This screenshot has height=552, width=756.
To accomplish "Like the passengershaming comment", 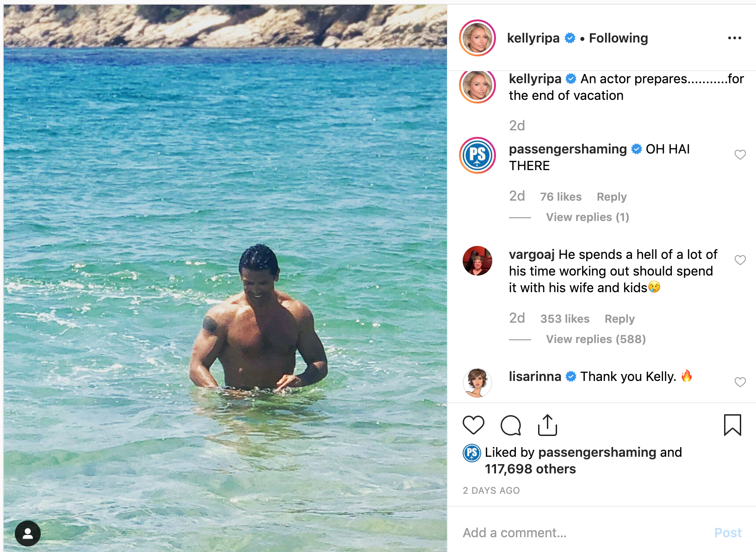I will click(740, 154).
